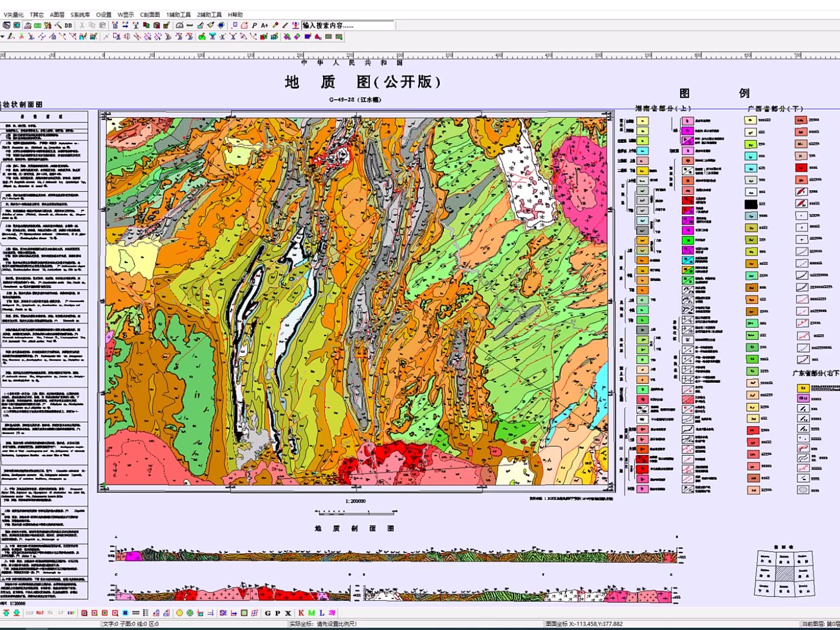Viewport: 840px width, 630px height.
Task: Select the scissors cut icon
Action: pos(82,25)
